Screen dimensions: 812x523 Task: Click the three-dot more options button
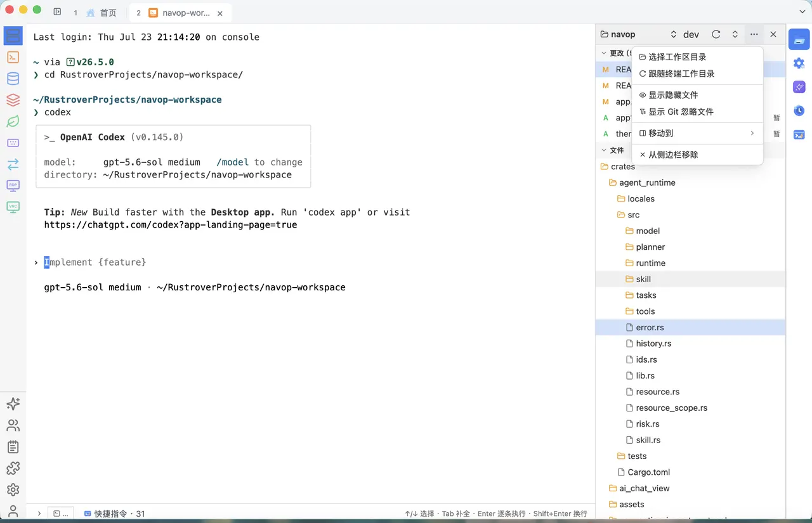(x=754, y=34)
